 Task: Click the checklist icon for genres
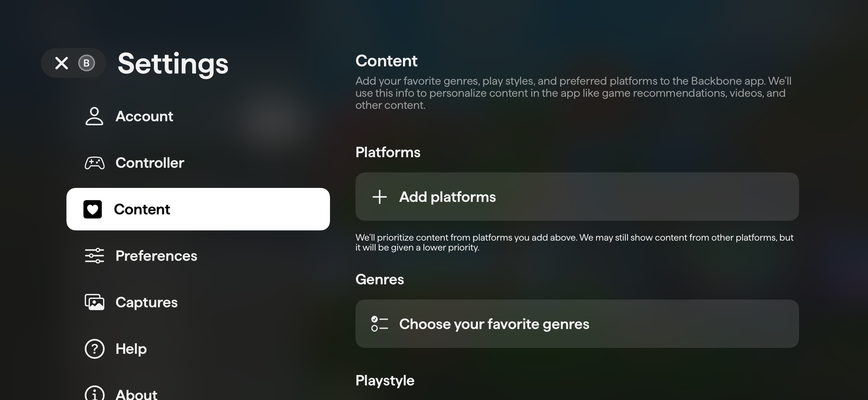[x=379, y=324]
